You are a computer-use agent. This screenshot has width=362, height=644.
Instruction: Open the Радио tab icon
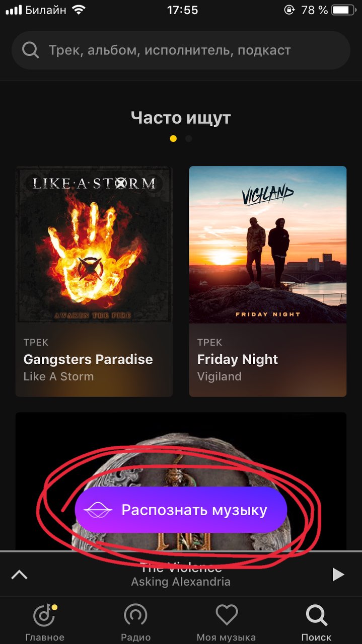point(135,614)
